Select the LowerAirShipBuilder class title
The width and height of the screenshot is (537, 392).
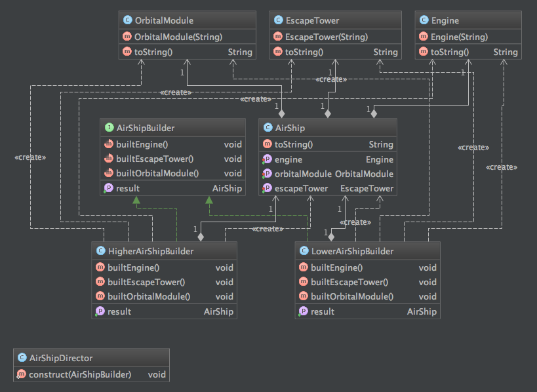pos(352,251)
